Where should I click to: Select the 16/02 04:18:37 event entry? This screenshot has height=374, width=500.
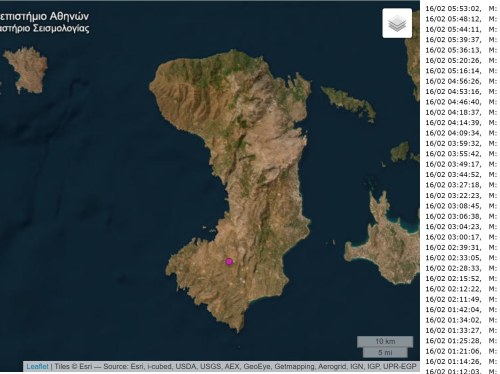[461, 112]
